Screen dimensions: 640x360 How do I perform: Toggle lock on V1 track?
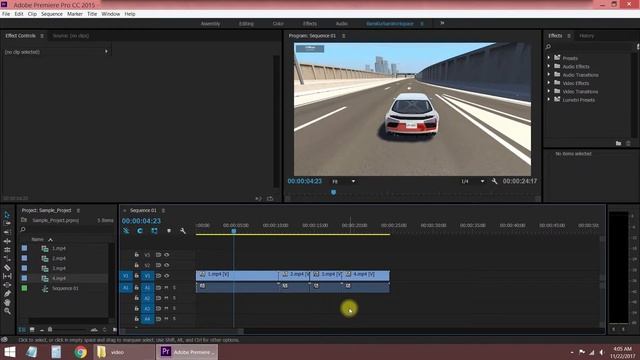[x=137, y=276]
